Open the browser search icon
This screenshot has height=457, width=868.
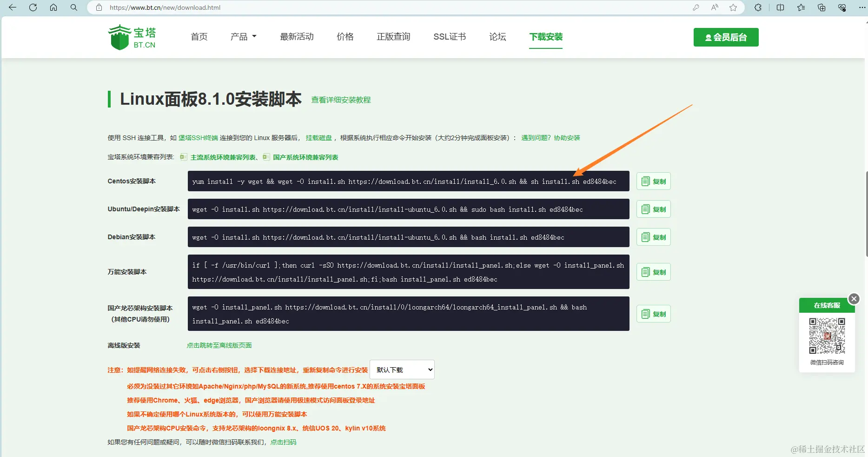[74, 7]
